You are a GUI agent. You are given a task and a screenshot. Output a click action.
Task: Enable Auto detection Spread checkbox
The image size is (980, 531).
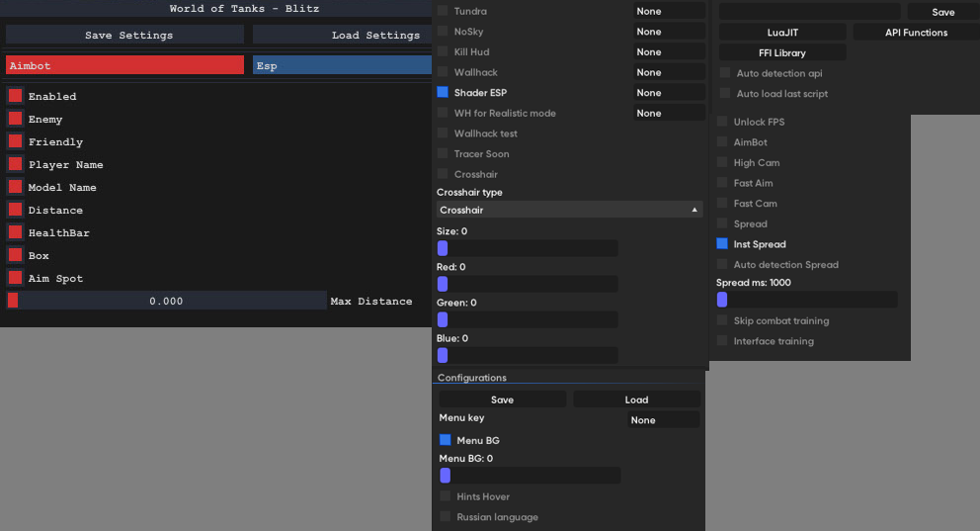click(x=722, y=264)
